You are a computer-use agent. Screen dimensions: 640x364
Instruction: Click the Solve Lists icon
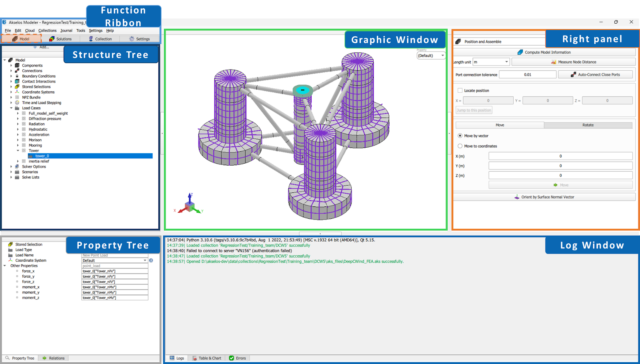17,177
